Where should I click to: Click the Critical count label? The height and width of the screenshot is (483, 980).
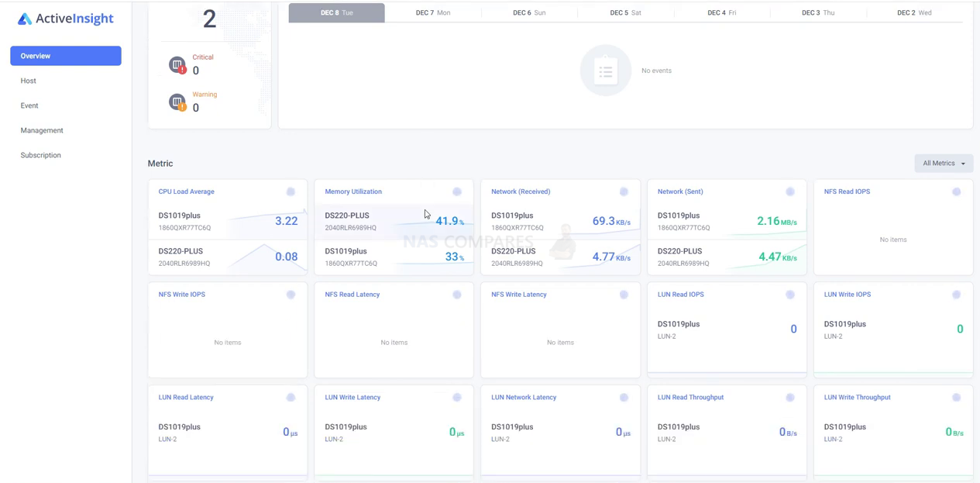[203, 57]
